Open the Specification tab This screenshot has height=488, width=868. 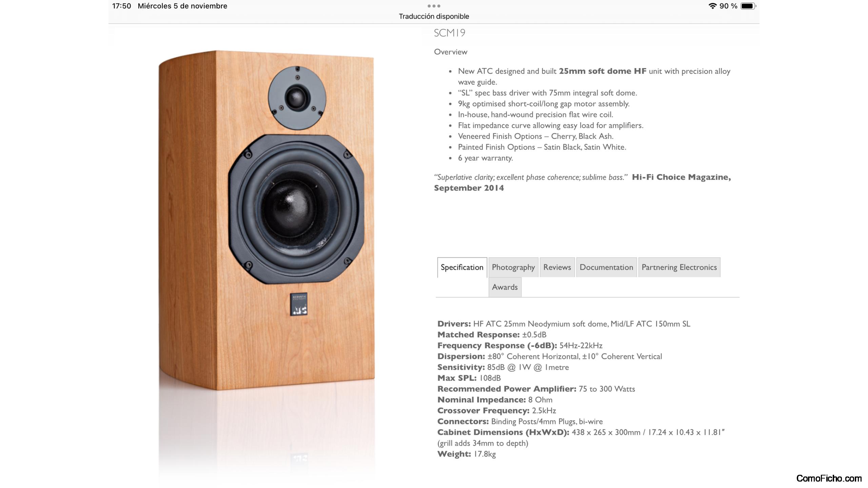click(x=462, y=267)
